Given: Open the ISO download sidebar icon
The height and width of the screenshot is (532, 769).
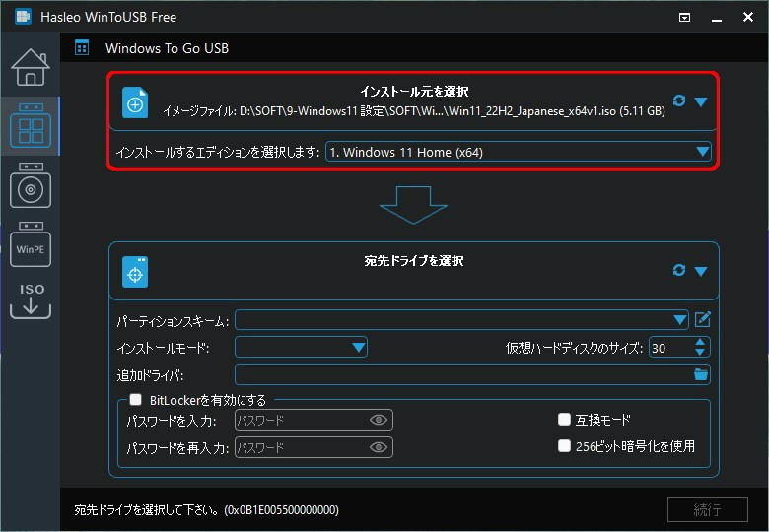Looking at the screenshot, I should 31,300.
